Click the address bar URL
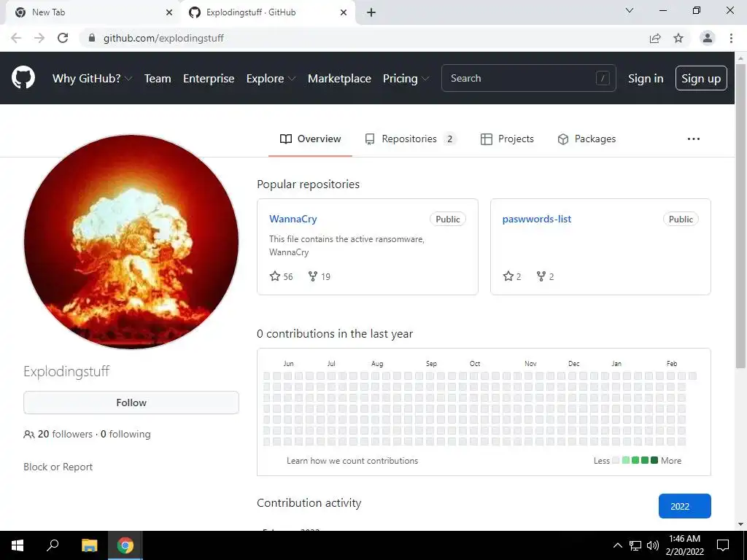This screenshot has height=560, width=747. point(163,38)
